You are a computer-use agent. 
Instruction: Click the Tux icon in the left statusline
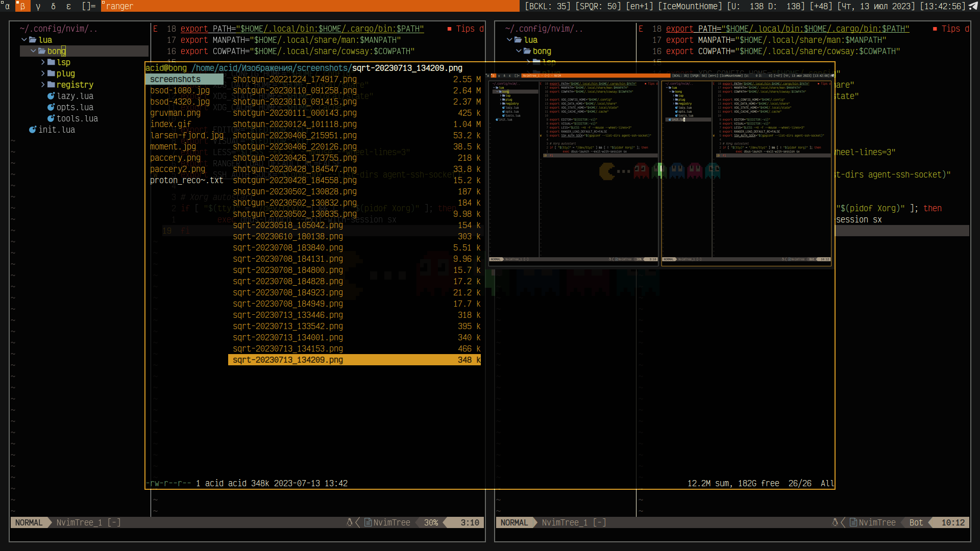click(x=350, y=522)
